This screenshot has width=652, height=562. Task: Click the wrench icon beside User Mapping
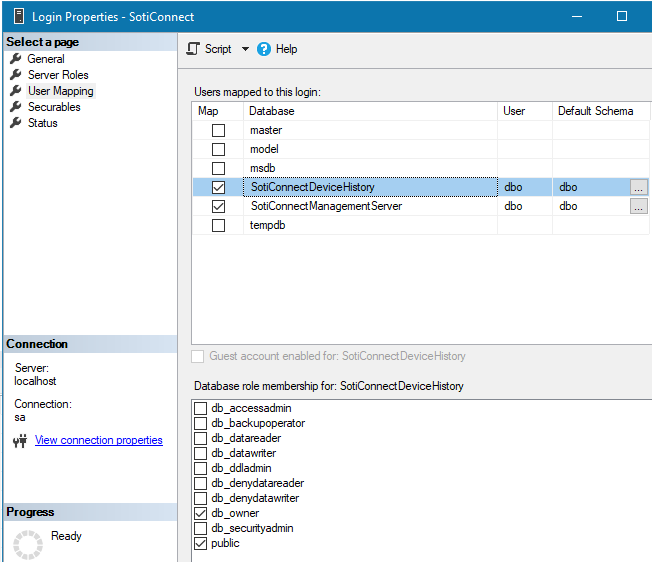click(x=16, y=91)
